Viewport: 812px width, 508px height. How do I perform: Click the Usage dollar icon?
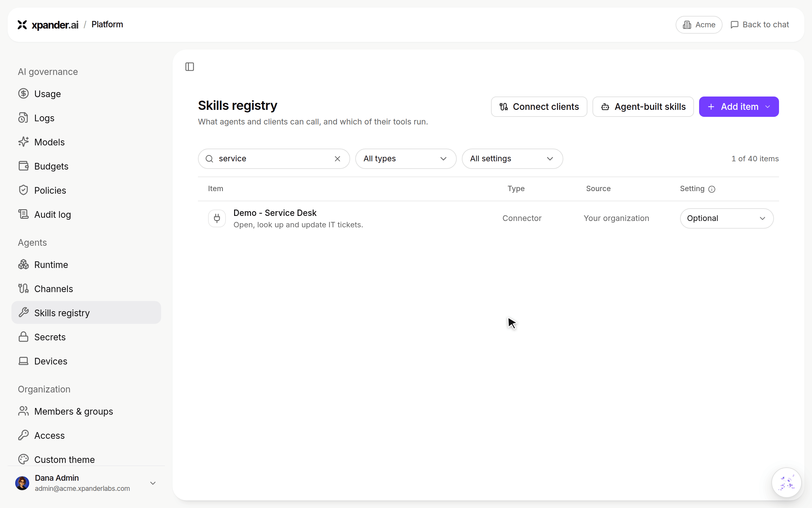pos(23,93)
